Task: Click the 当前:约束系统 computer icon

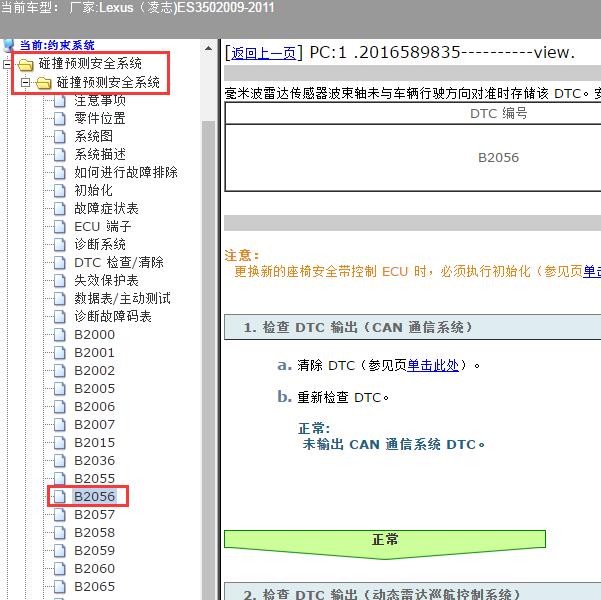Action: coord(8,45)
